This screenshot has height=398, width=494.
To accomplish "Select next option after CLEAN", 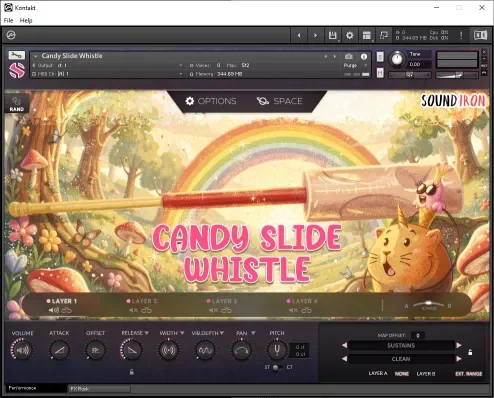I will (459, 359).
